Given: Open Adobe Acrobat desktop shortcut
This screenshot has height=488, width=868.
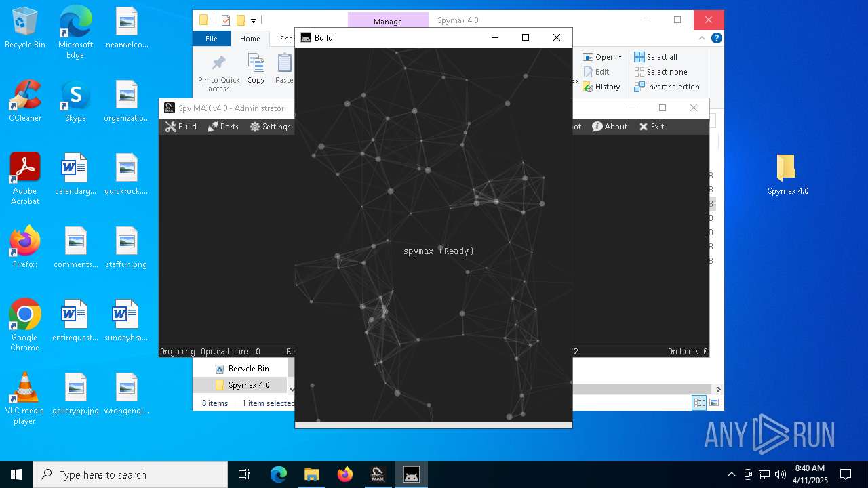Looking at the screenshot, I should (x=25, y=179).
